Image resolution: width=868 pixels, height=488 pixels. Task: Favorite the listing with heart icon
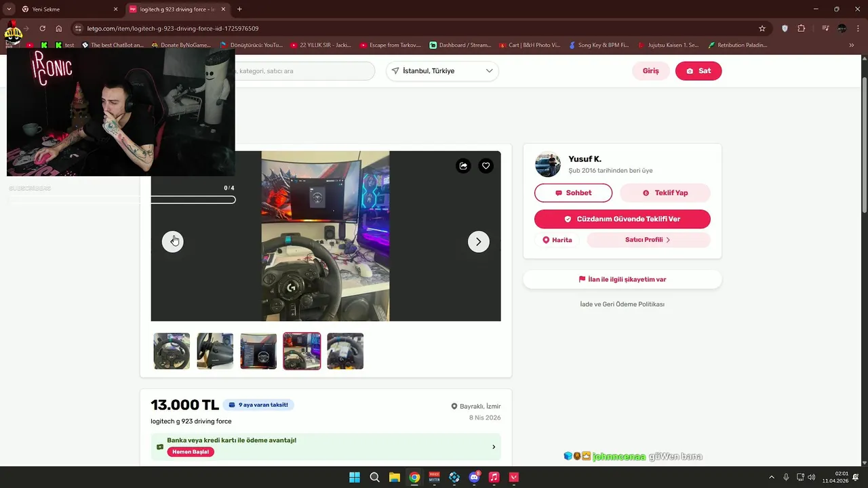click(486, 165)
